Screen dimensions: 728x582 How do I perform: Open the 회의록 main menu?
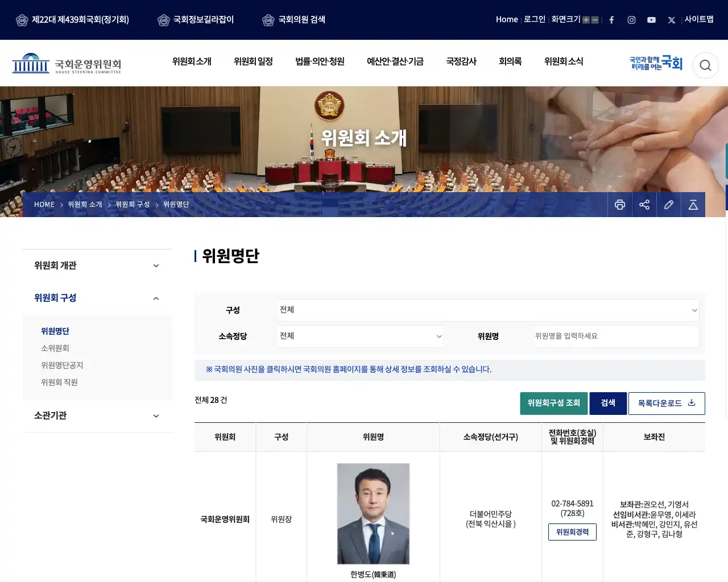(510, 61)
